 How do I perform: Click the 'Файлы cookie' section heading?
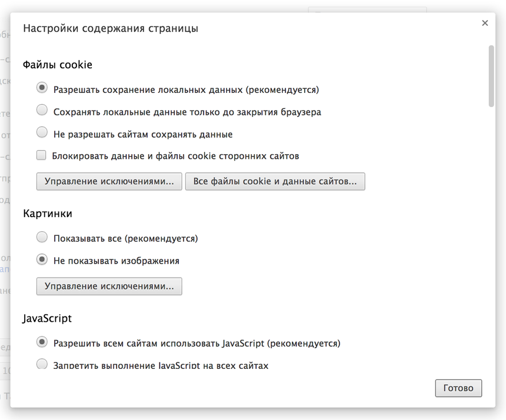click(58, 65)
